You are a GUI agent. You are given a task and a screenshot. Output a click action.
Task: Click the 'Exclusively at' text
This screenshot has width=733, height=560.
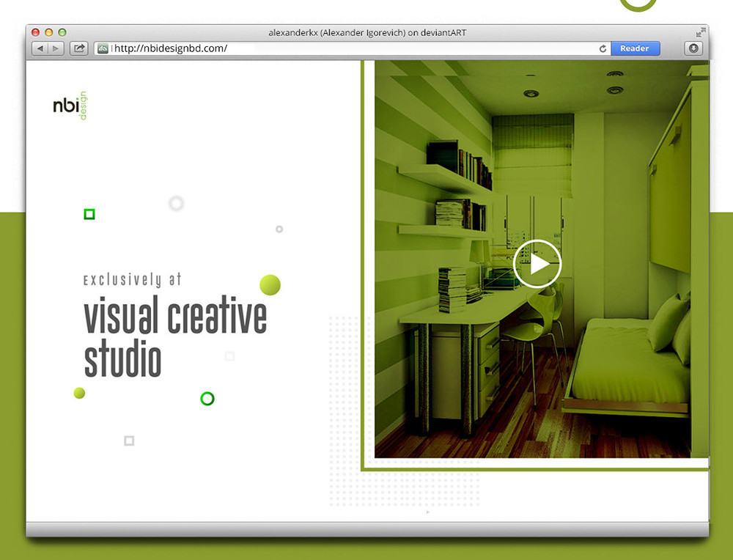pos(132,279)
